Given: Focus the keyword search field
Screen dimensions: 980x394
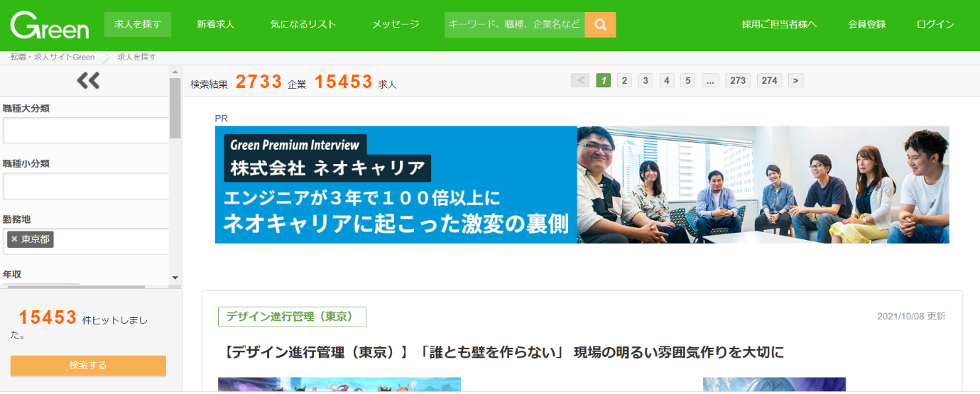Looking at the screenshot, I should 515,25.
